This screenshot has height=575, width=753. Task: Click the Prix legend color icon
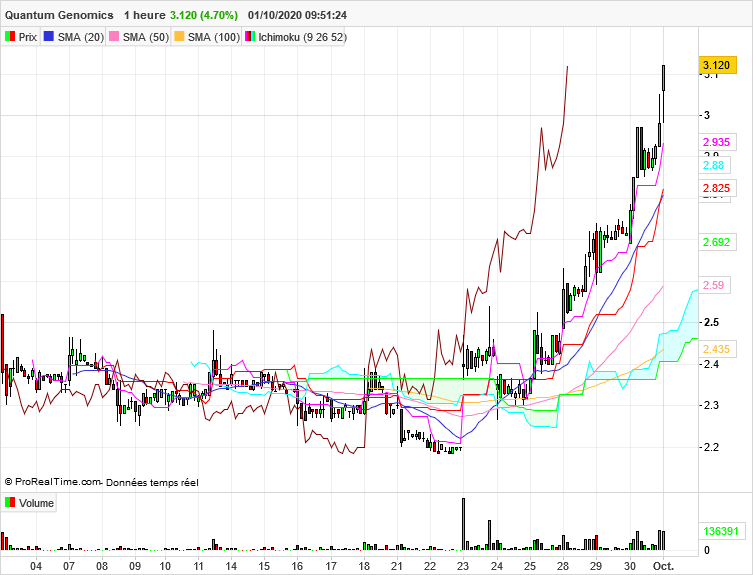10,37
